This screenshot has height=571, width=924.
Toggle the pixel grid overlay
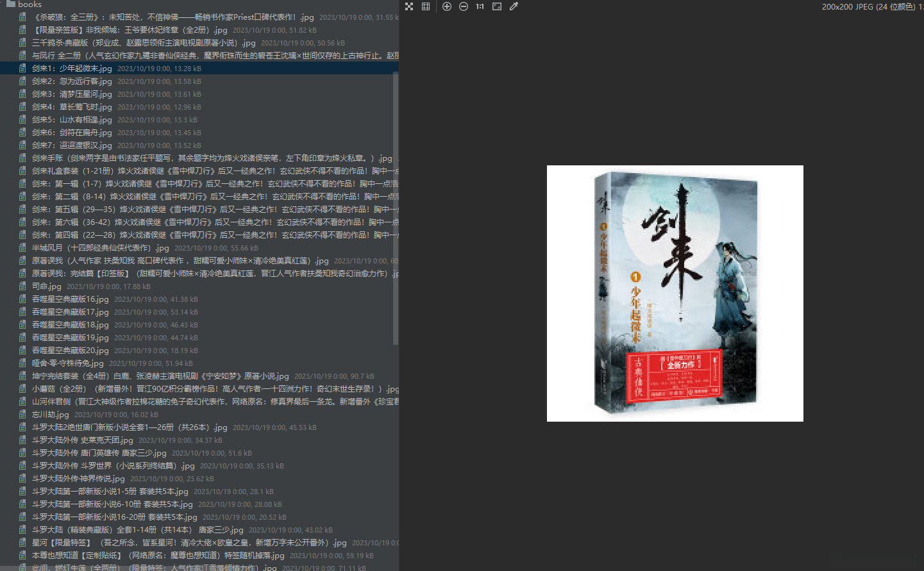pos(426,6)
